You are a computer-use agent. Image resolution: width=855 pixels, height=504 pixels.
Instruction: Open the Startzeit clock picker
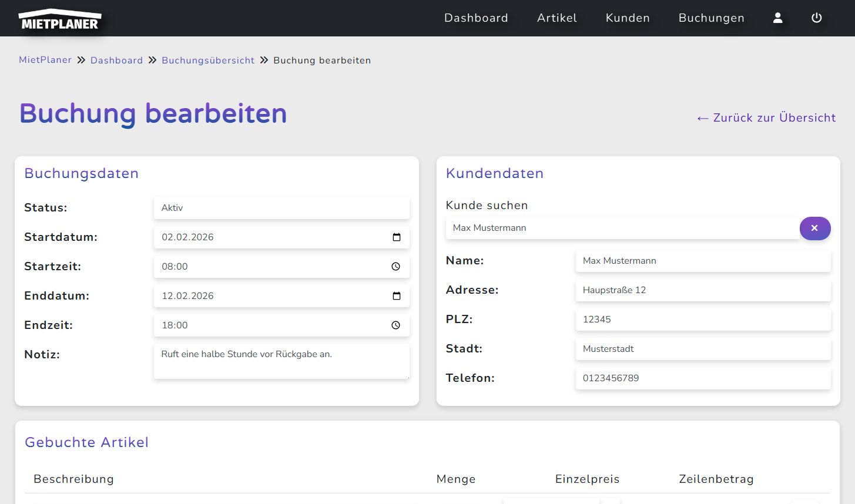tap(395, 266)
